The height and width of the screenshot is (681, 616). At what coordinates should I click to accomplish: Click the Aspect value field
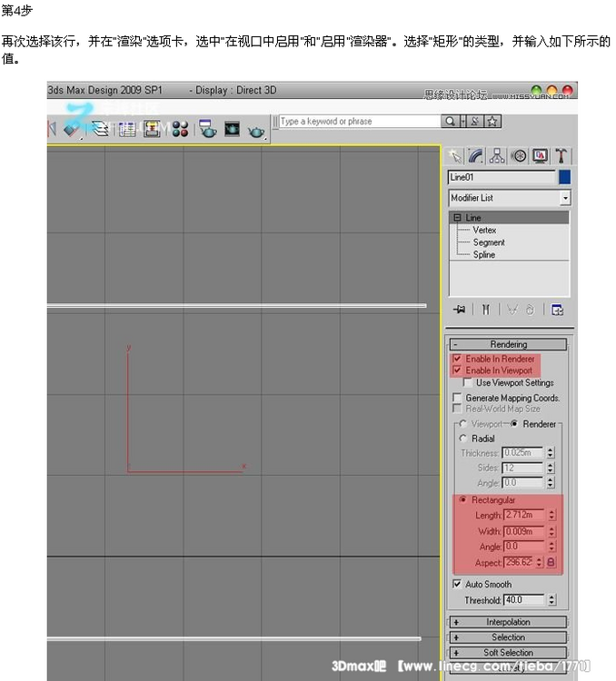(519, 562)
